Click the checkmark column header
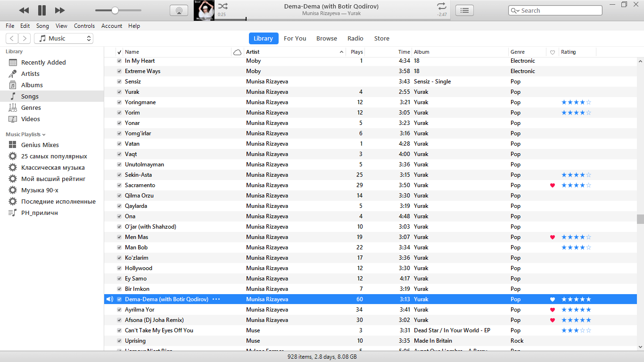The image size is (644, 362). 119,52
